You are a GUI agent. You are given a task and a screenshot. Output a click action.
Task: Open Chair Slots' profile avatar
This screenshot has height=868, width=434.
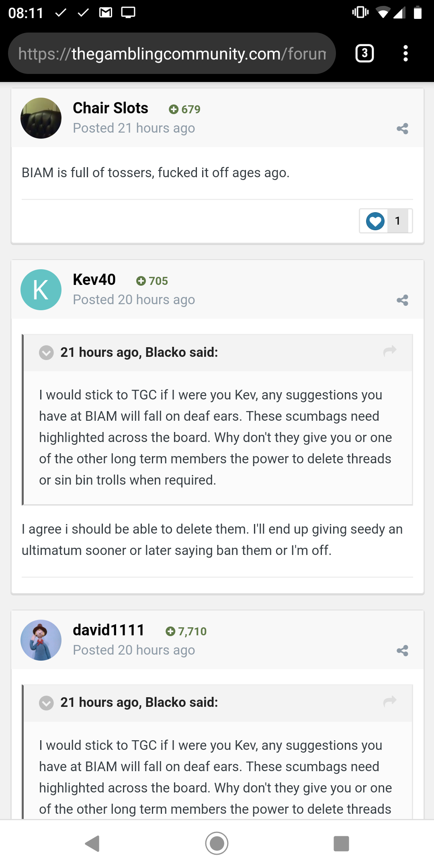tap(41, 118)
